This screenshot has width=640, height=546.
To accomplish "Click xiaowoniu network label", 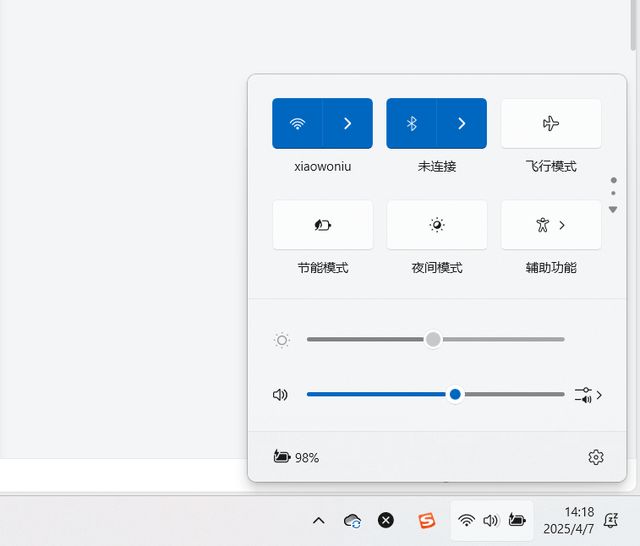I will point(323,166).
